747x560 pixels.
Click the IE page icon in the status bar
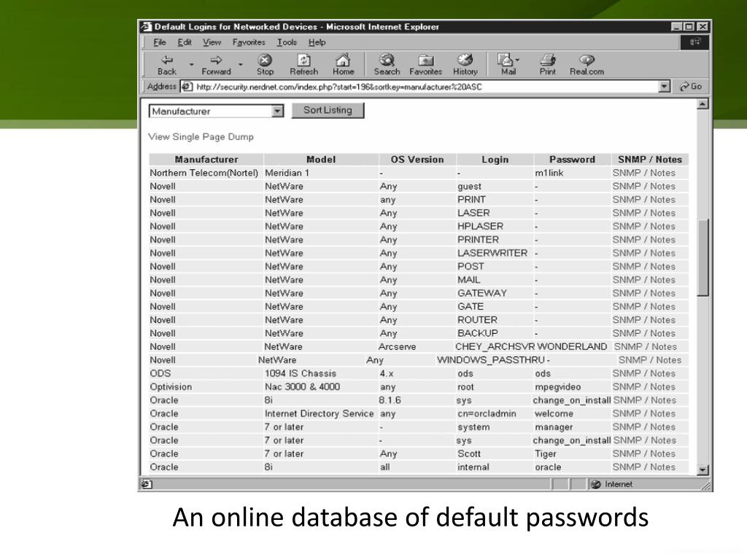click(146, 484)
